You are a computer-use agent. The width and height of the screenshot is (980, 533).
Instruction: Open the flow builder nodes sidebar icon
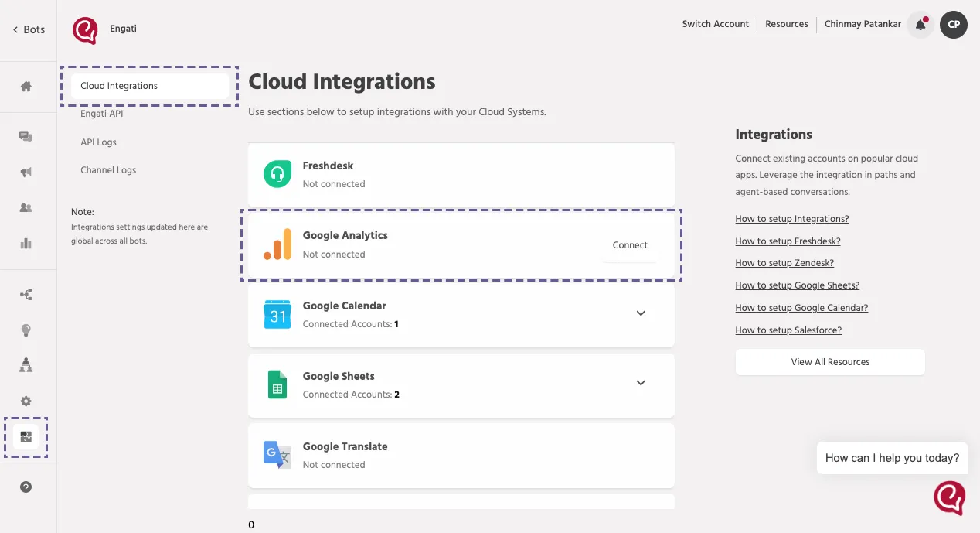[x=26, y=295]
